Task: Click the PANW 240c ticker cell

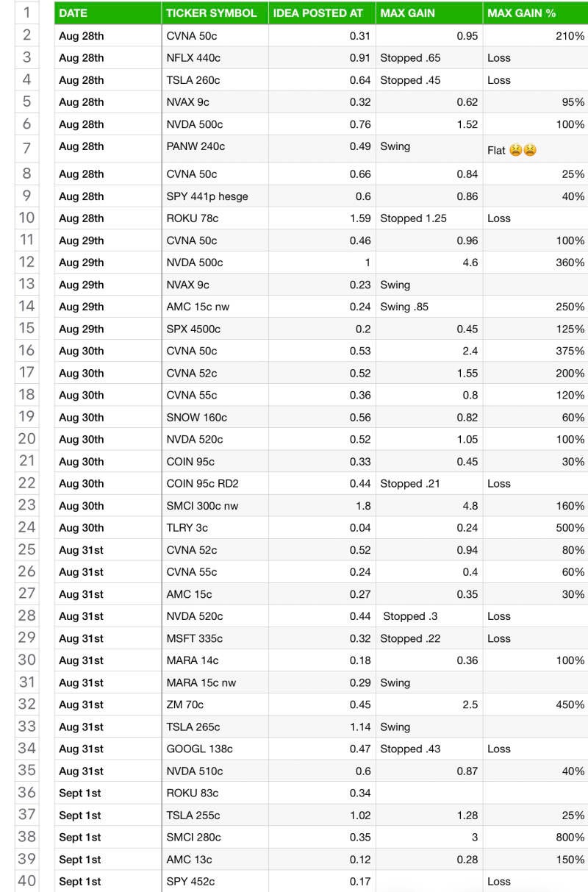Action: point(214,146)
